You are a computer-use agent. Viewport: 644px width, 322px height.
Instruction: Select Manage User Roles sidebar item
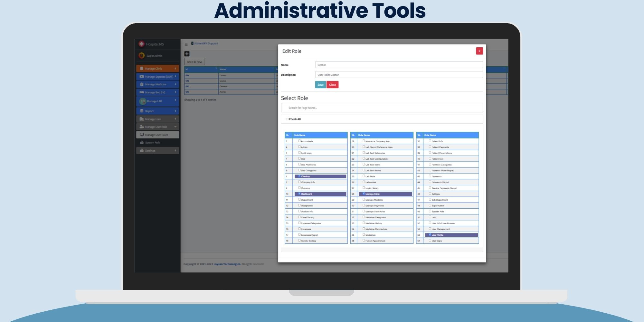156,135
